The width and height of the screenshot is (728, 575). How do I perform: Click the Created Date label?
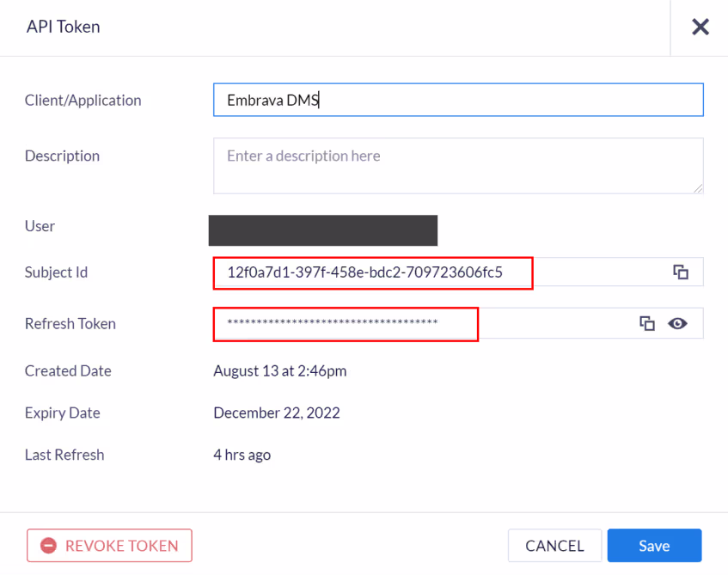pyautogui.click(x=68, y=370)
